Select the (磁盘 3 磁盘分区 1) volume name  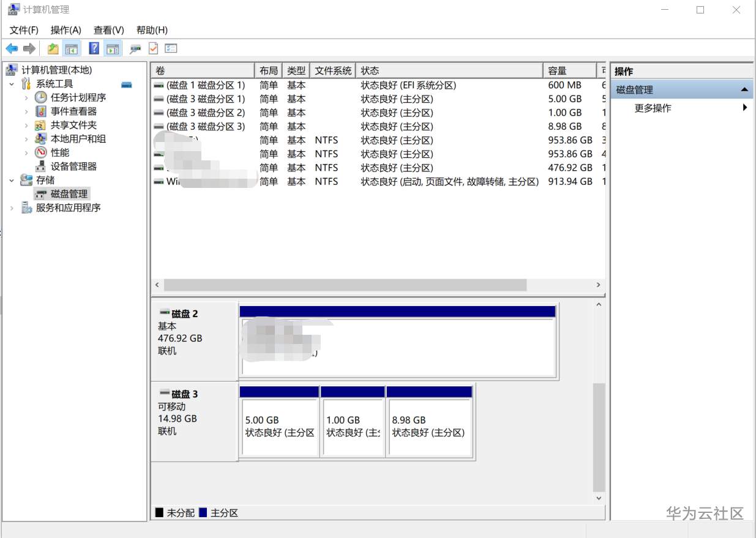point(206,99)
